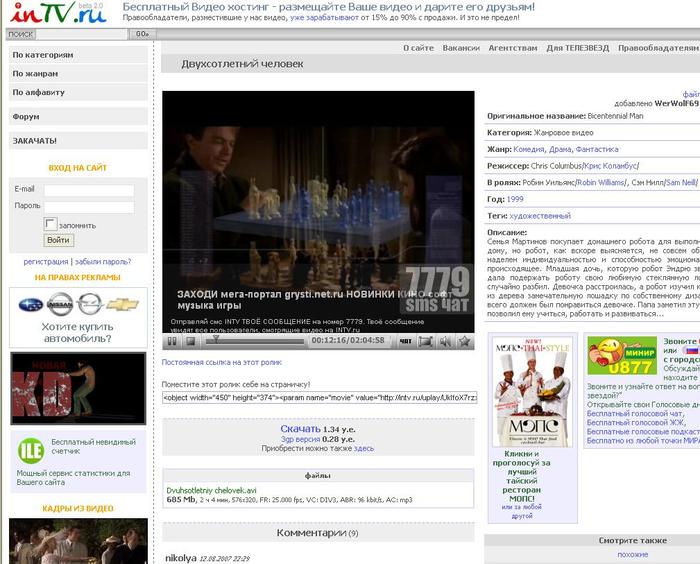Click the video seek slider handle
Screen dimensions: 700x564
[216, 340]
